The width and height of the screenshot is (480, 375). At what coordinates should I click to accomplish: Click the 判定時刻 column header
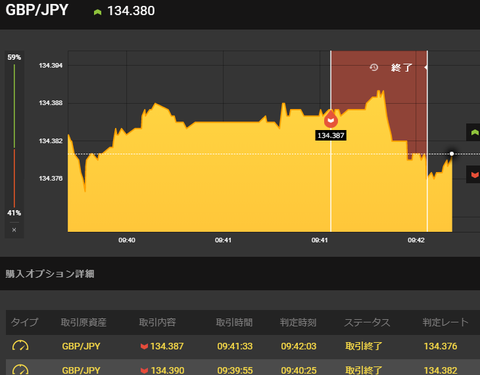coord(298,322)
